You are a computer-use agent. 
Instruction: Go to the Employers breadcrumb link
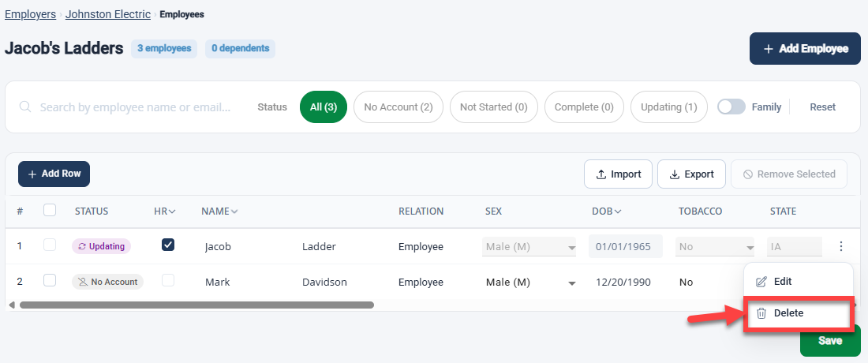(30, 14)
